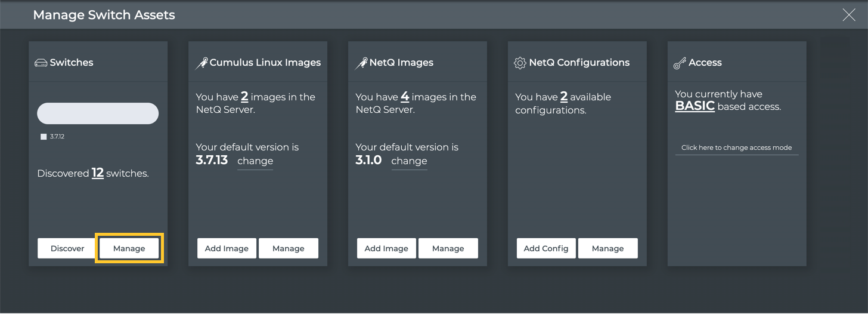
Task: Click the 3.7.12 version legend square
Action: [44, 137]
